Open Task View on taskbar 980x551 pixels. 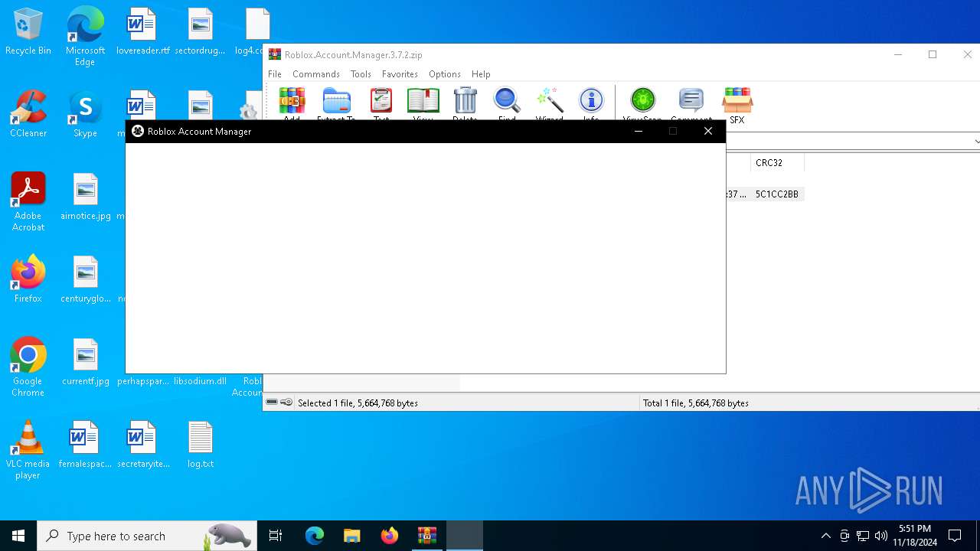276,536
